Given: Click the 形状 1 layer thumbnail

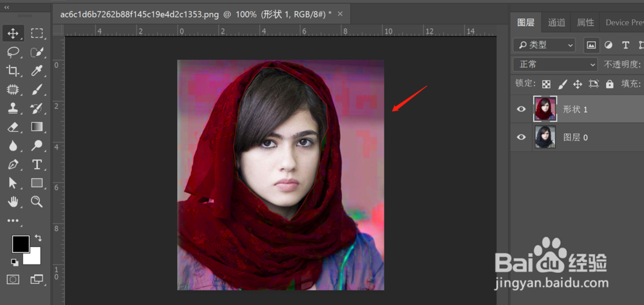Looking at the screenshot, I should click(x=545, y=109).
